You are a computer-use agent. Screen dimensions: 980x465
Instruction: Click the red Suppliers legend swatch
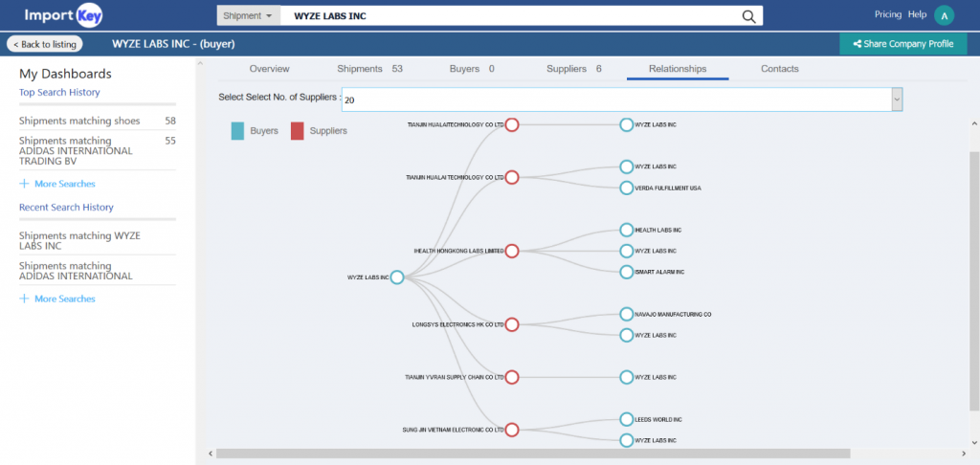298,131
